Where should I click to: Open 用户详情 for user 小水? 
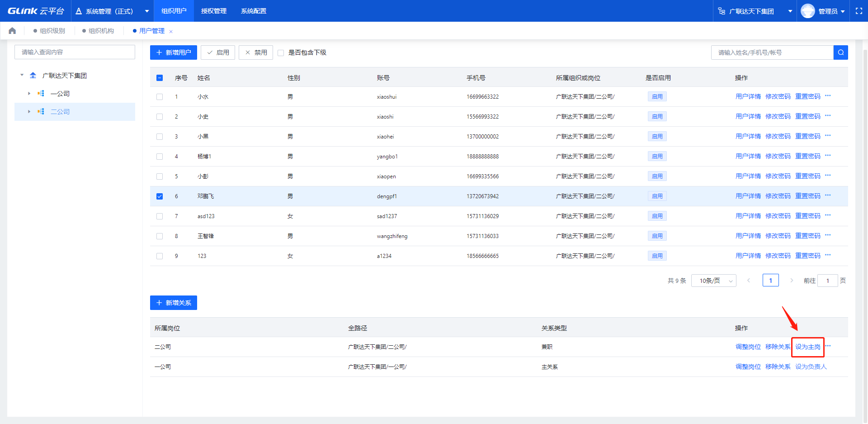point(748,96)
